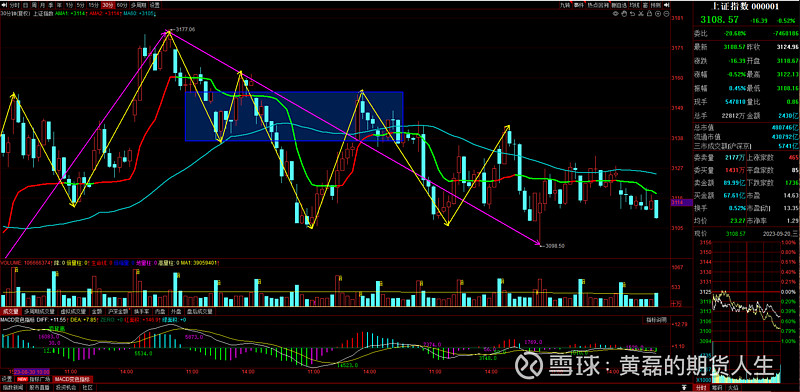The height and width of the screenshot is (392, 800).
Task: Click the lock icon in chart toolbar
Action: pos(649,14)
